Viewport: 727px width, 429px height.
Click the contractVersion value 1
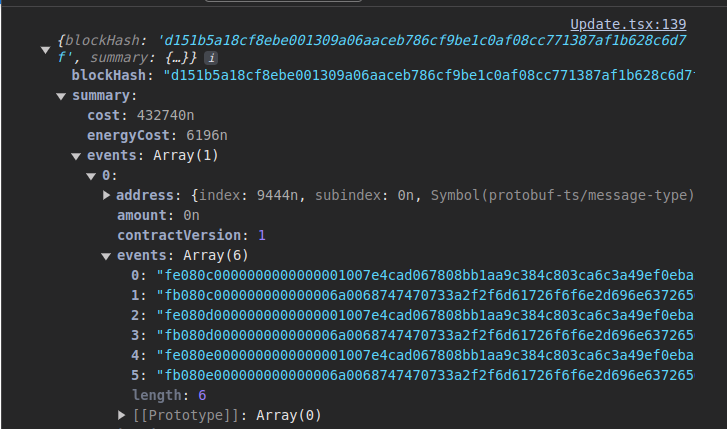[x=262, y=235]
